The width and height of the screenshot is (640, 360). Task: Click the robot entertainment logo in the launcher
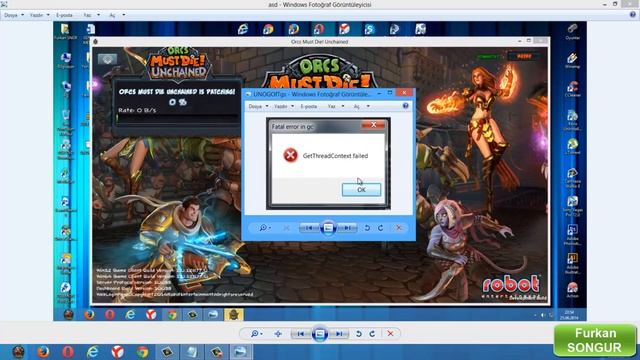tap(512, 287)
